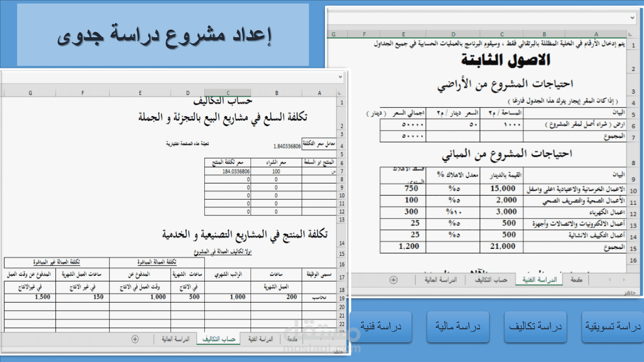Viewport: 644px width, 362px height.
Task: Click the دراسة مالية button
Action: (458, 327)
